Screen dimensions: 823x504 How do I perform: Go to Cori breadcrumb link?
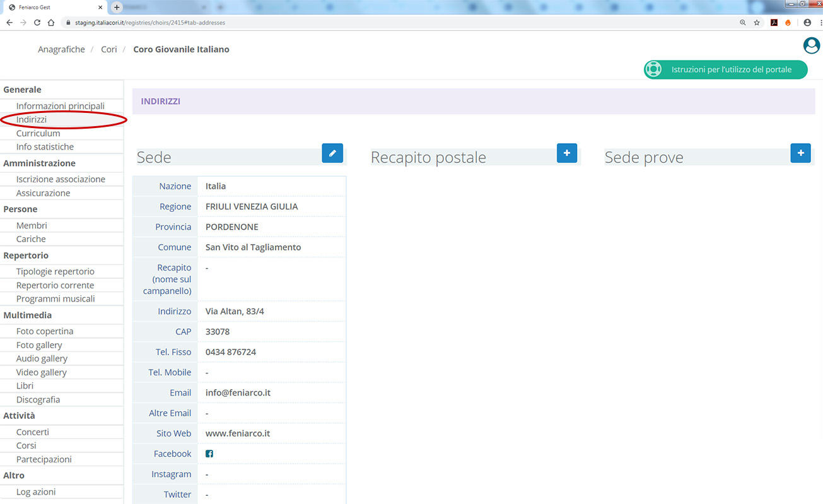pyautogui.click(x=109, y=49)
